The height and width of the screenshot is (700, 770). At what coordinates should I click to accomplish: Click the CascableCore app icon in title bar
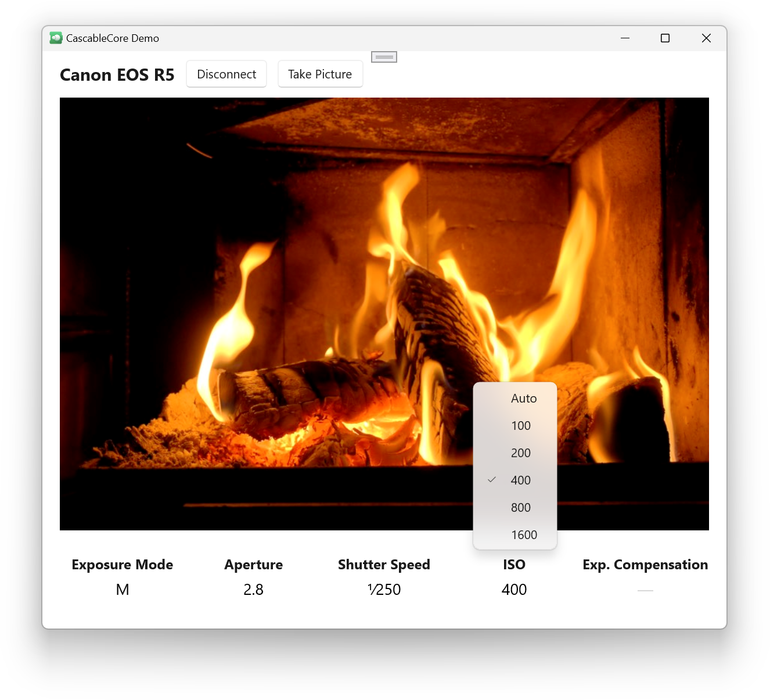coord(56,38)
